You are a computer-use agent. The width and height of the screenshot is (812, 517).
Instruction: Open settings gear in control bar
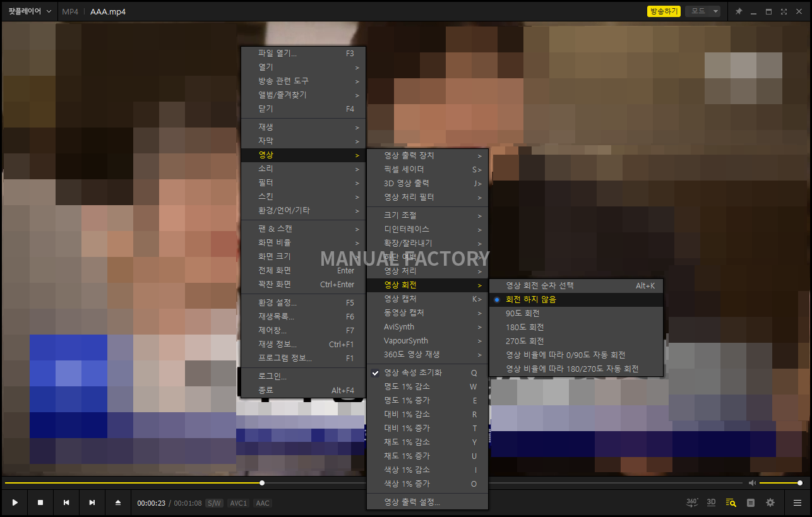coord(770,502)
